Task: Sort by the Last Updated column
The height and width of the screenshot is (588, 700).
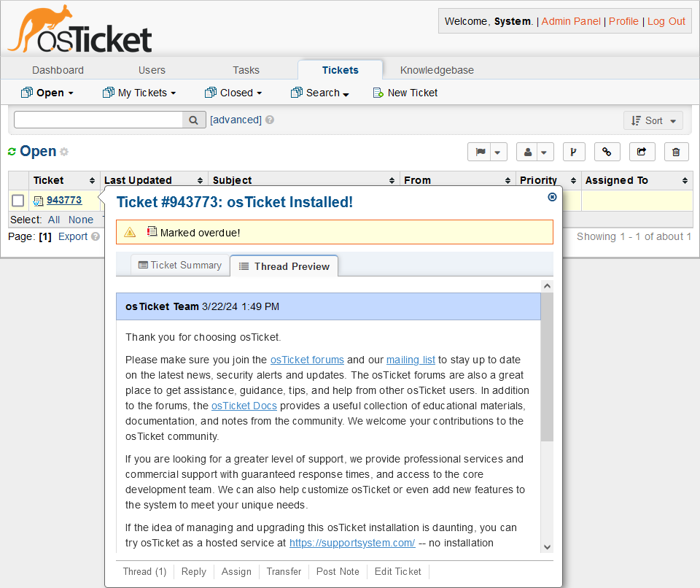Action: pos(154,180)
